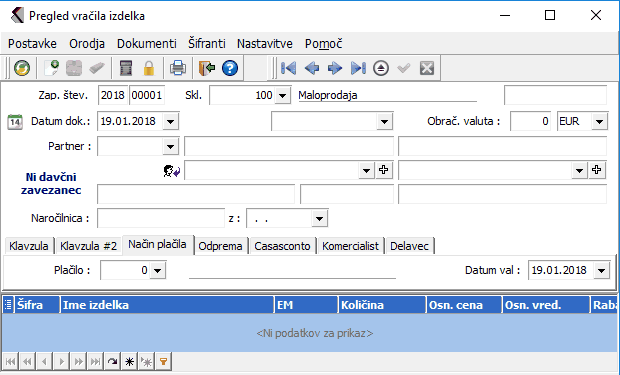Click the Osn. cena column header
Viewport: 620px width, 375px height.
pyautogui.click(x=464, y=305)
